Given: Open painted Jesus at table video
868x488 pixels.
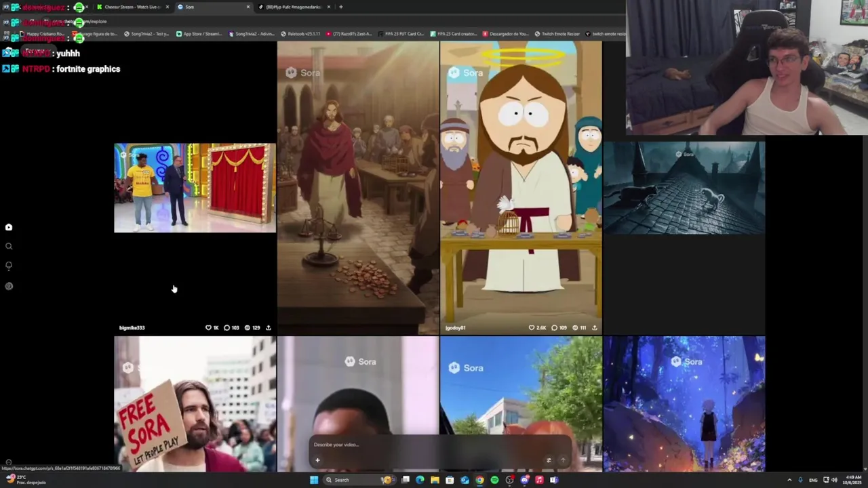Looking at the screenshot, I should [357, 188].
